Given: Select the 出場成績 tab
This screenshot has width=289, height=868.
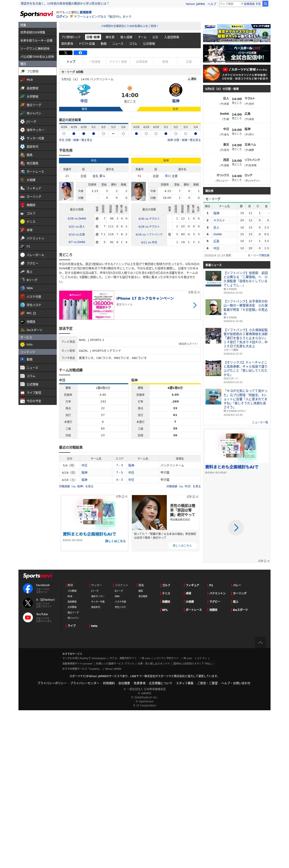Looking at the screenshot, I should 142,62.
